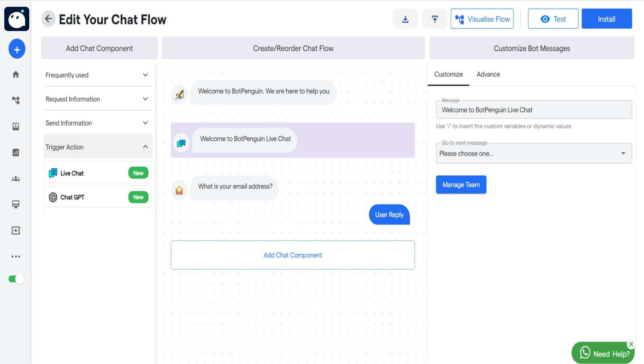
Task: Select the Welcome to BotPenguin Live Chat bubble
Action: (x=245, y=140)
